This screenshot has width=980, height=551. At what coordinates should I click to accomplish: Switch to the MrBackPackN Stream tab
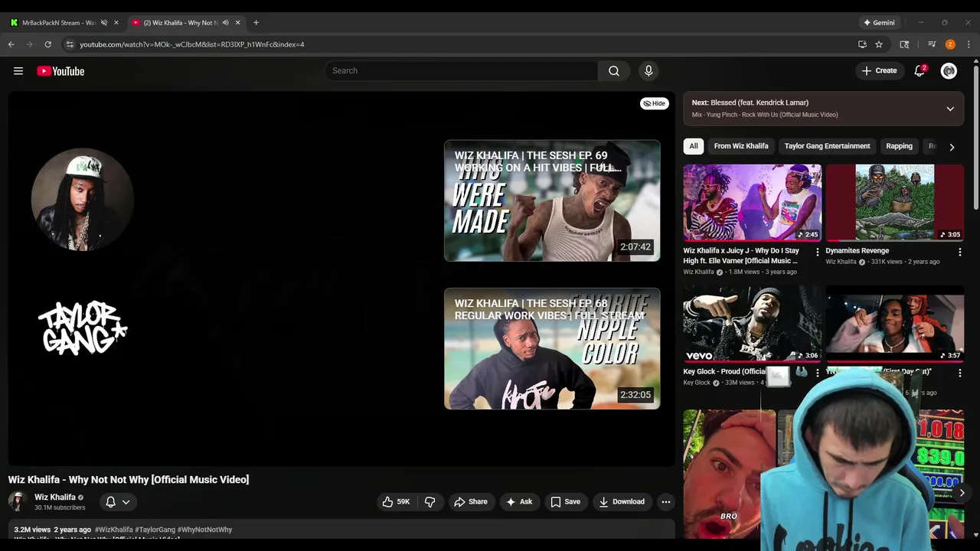pos(57,22)
